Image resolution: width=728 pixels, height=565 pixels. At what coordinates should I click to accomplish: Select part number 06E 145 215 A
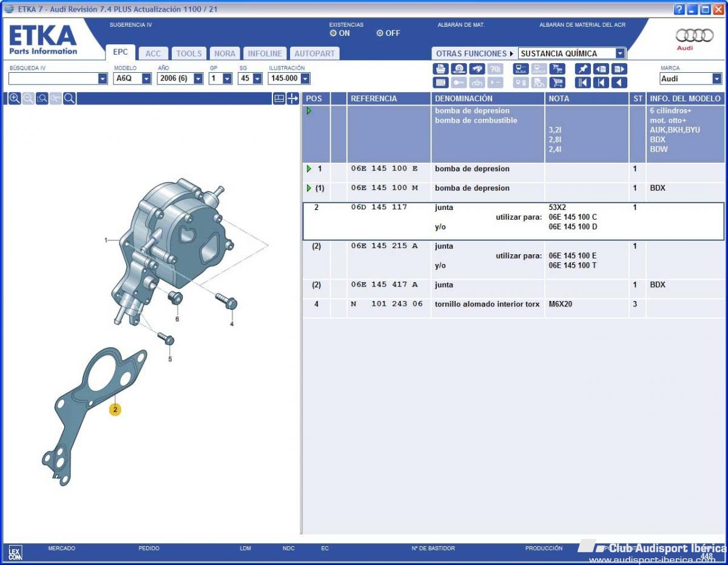coord(385,246)
